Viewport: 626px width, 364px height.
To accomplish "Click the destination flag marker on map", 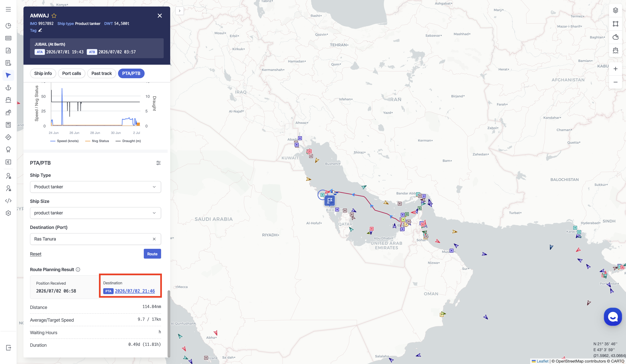I will point(330,201).
